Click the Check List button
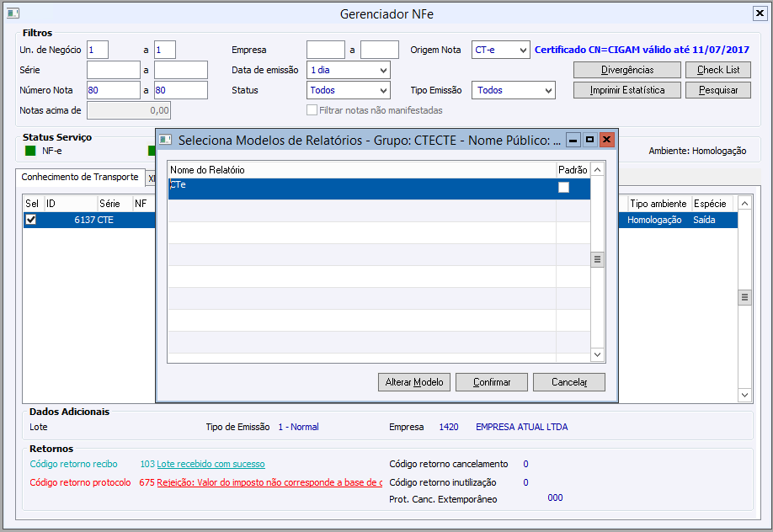 pos(718,70)
